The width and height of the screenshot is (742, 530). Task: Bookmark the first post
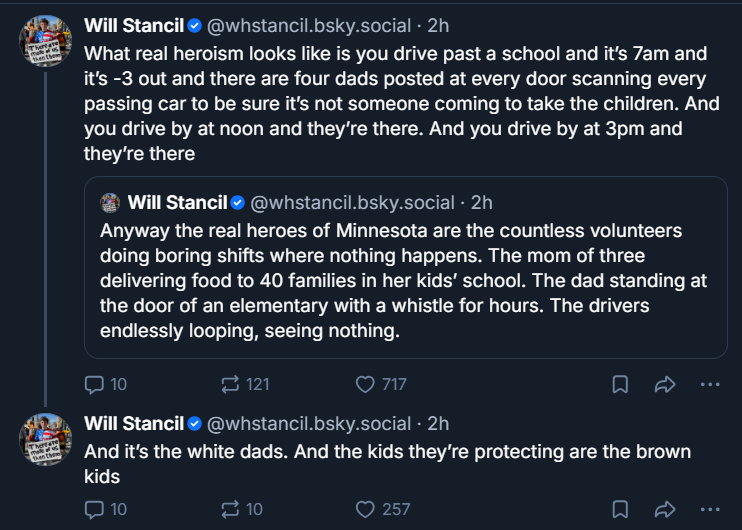pos(620,384)
